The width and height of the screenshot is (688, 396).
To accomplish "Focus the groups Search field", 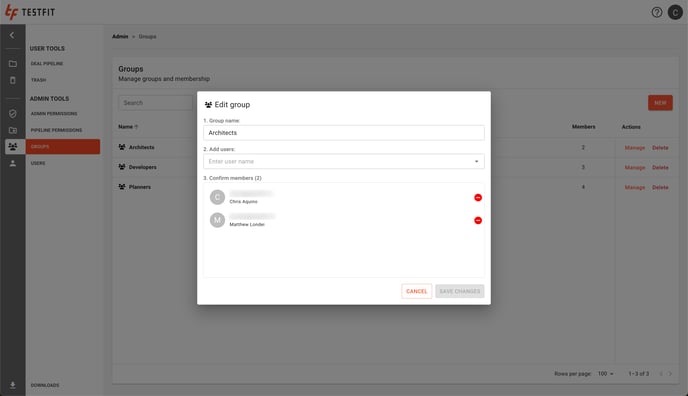I will pos(155,103).
